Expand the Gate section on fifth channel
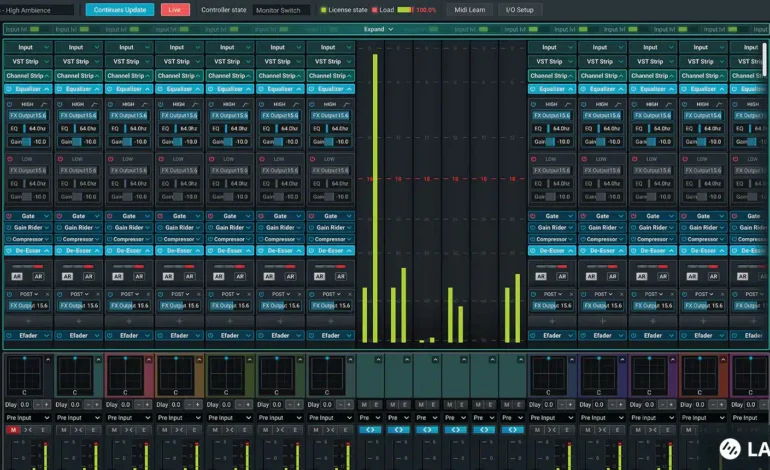This screenshot has width=770, height=470. pyautogui.click(x=230, y=216)
